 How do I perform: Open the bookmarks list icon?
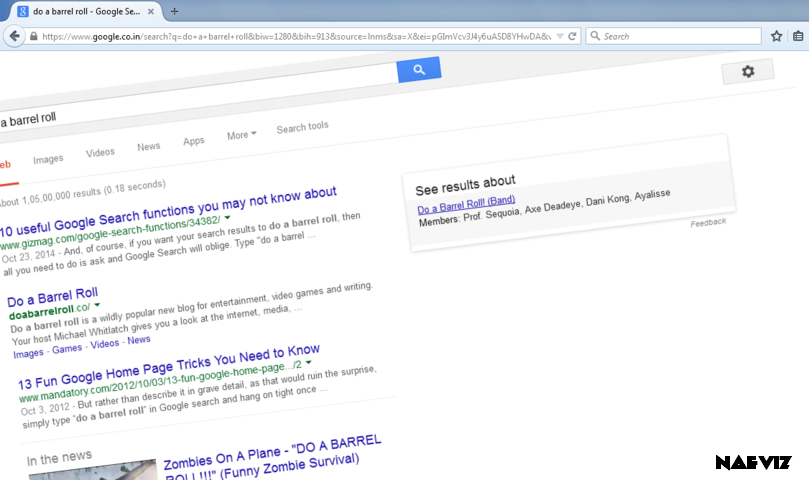tap(798, 36)
